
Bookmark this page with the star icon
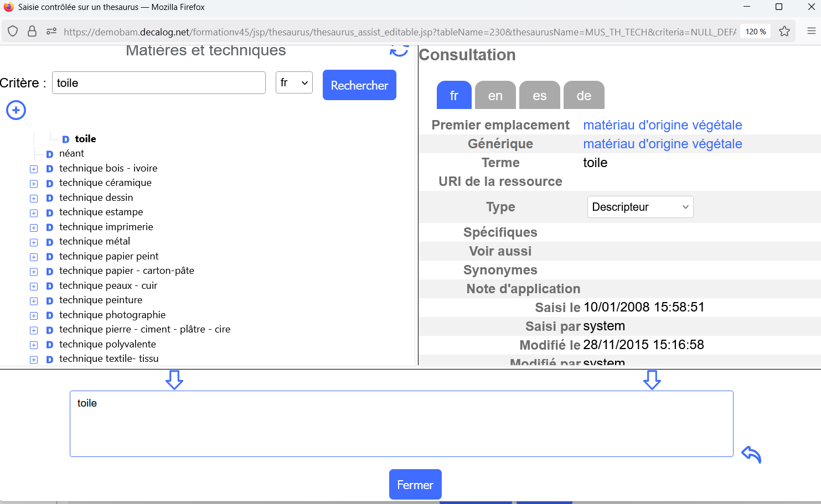(x=784, y=32)
